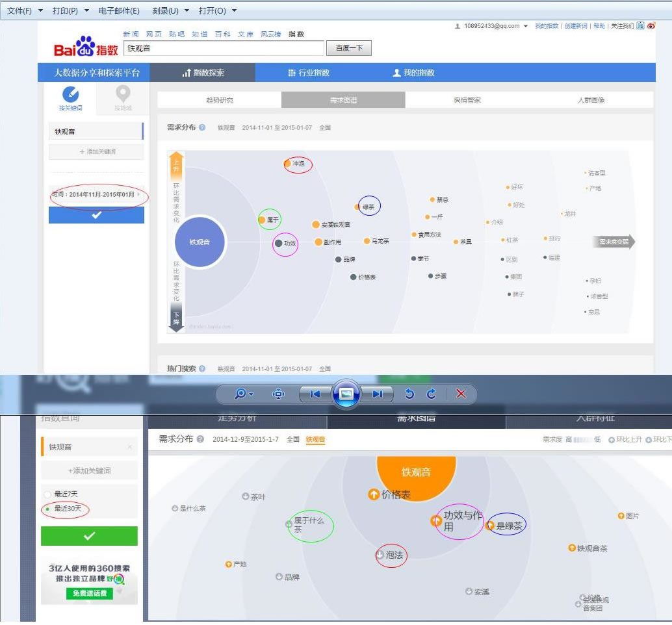Switch to the 行业指数 tab
The height and width of the screenshot is (625, 672).
[309, 72]
